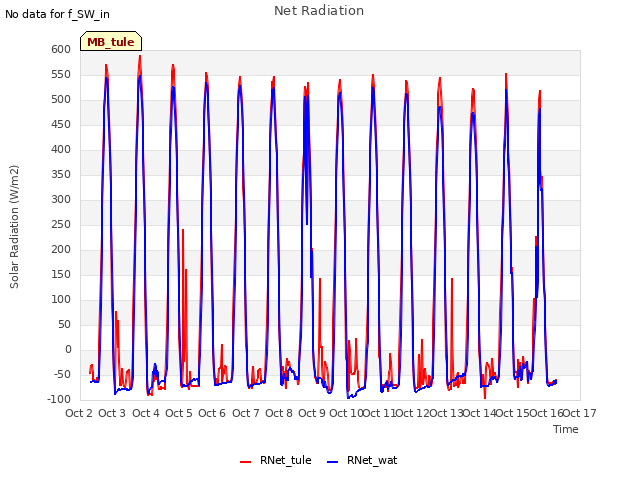The image size is (640, 480).
Task: Click the 350 y-axis tick label
Action: coord(61,175)
